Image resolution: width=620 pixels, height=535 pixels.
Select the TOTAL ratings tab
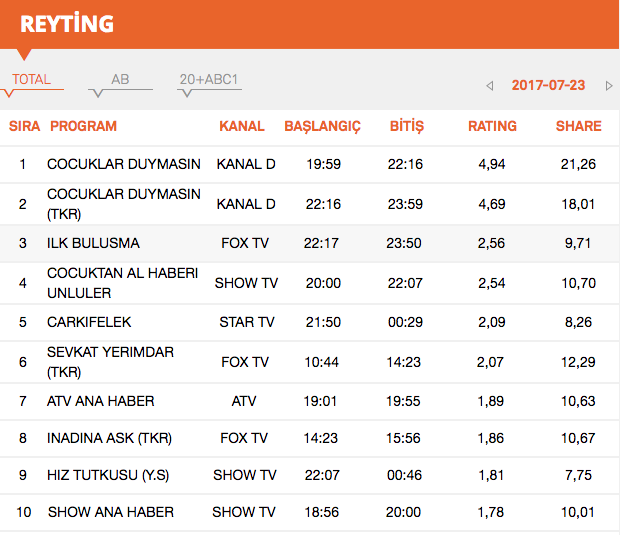click(x=31, y=80)
